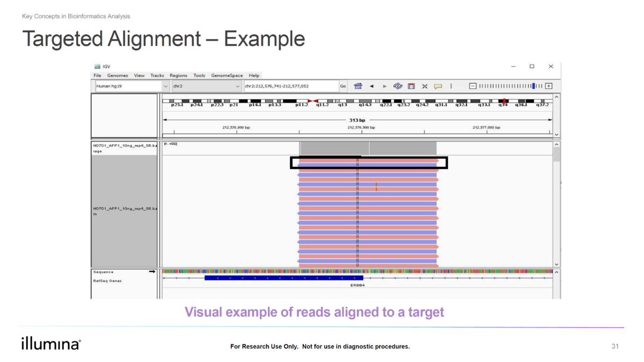Click the locus coordinates input field
Viewport: 644px width, 362px height.
(290, 86)
